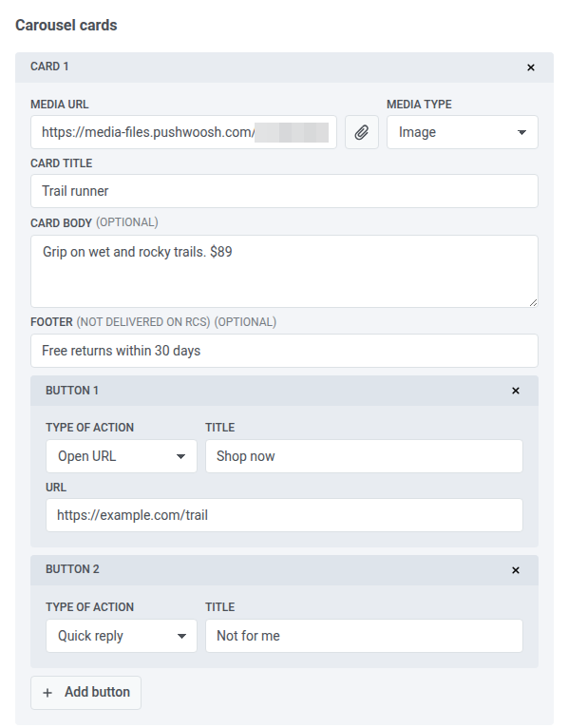This screenshot has width=568, height=728.
Task: Delete Button 2 using its X icon
Action: click(516, 570)
